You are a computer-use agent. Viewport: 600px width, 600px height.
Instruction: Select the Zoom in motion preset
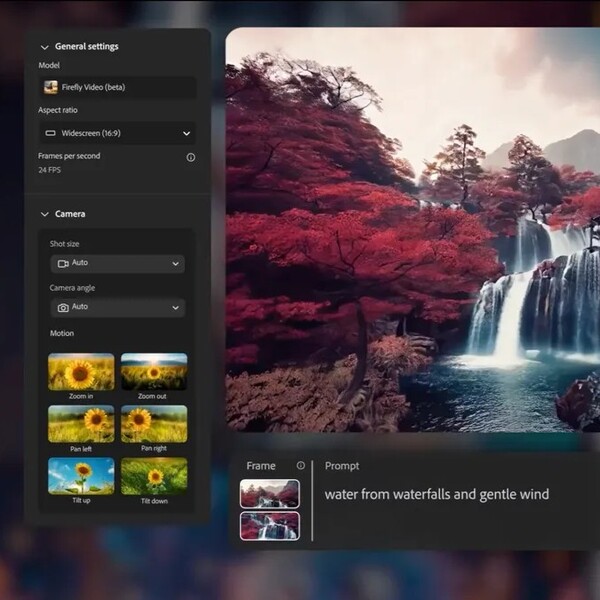81,372
